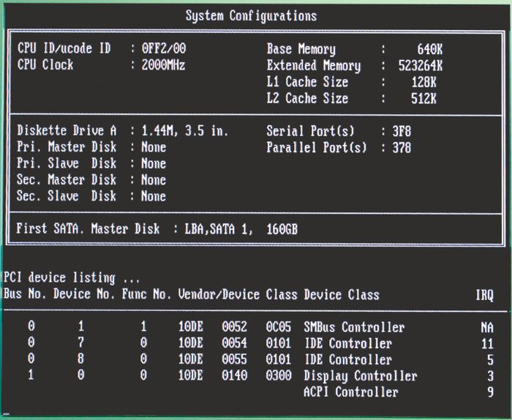Select the ACPI Controller entry

(351, 392)
